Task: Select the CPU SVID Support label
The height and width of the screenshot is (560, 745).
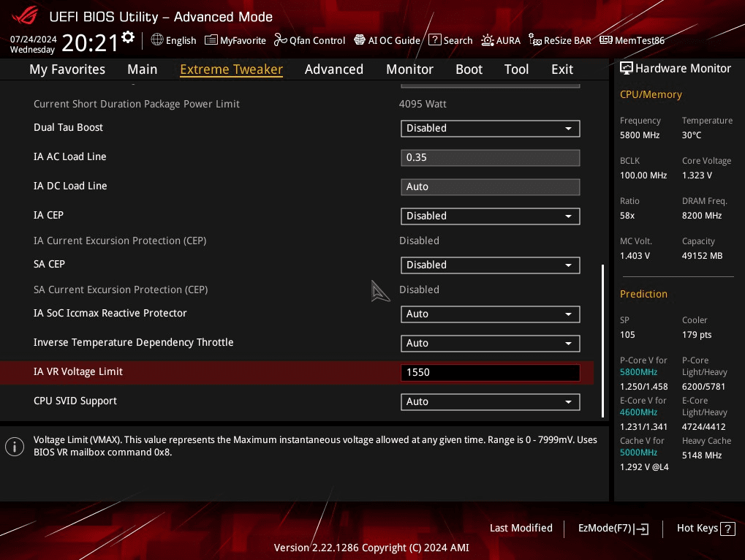Action: pos(75,401)
